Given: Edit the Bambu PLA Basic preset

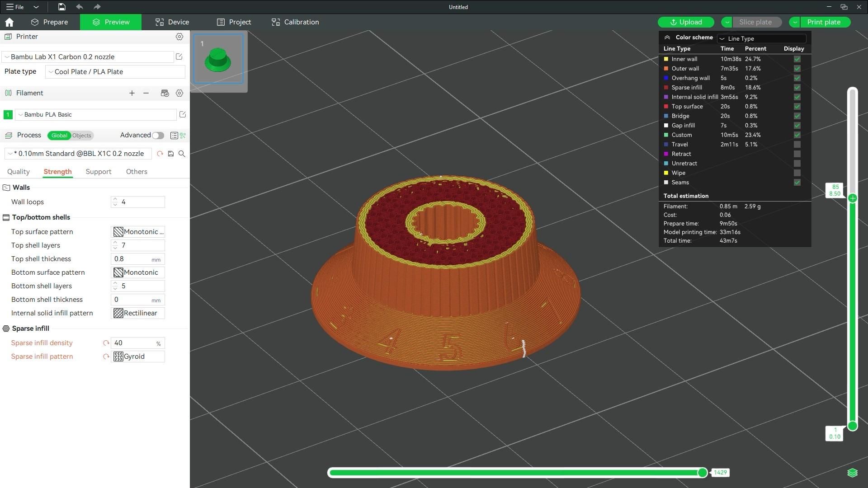Looking at the screenshot, I should coord(183,115).
